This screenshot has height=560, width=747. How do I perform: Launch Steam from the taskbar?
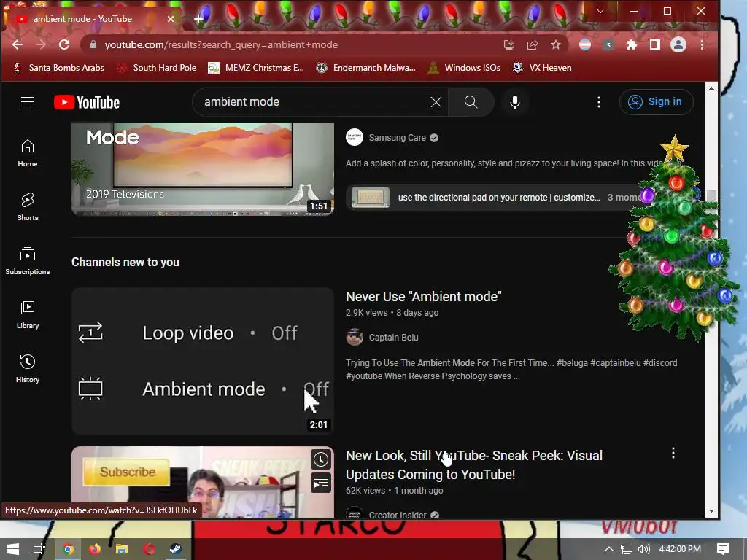175,549
